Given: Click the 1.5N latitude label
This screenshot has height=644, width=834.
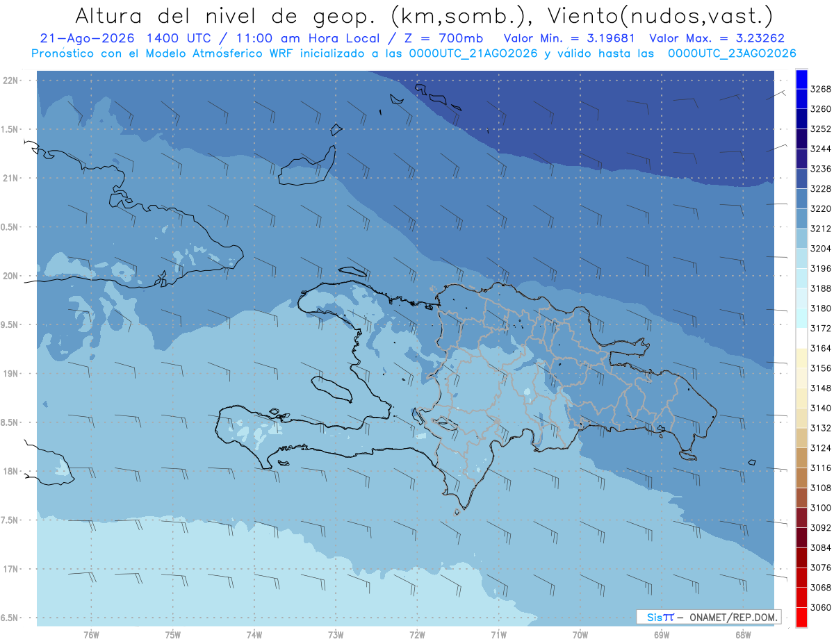Looking at the screenshot, I should coord(10,129).
